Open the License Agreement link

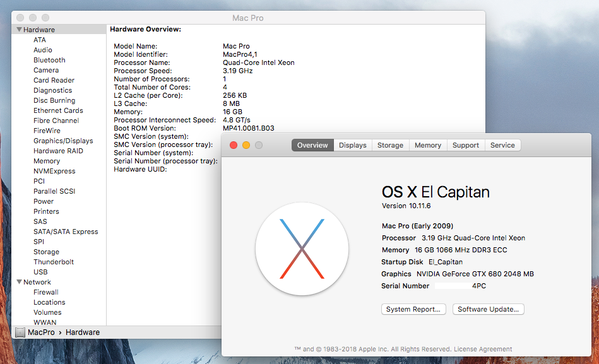[x=483, y=349]
